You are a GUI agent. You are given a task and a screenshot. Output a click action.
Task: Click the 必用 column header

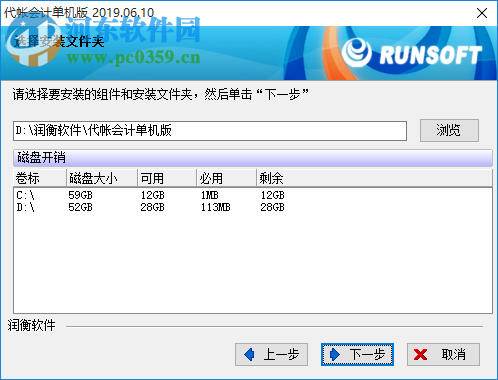[x=226, y=178]
